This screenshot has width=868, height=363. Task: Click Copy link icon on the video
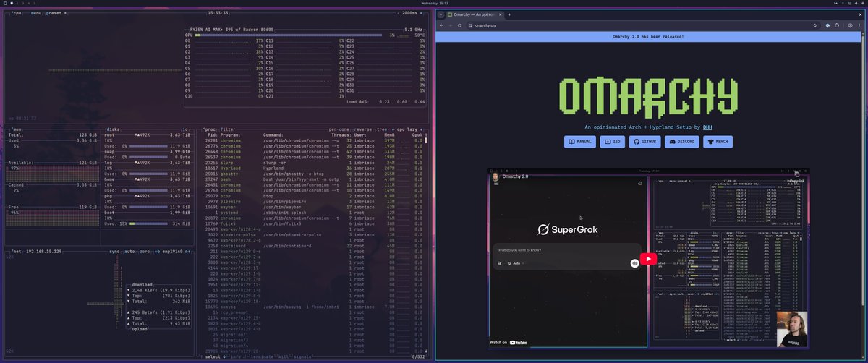pos(797,176)
